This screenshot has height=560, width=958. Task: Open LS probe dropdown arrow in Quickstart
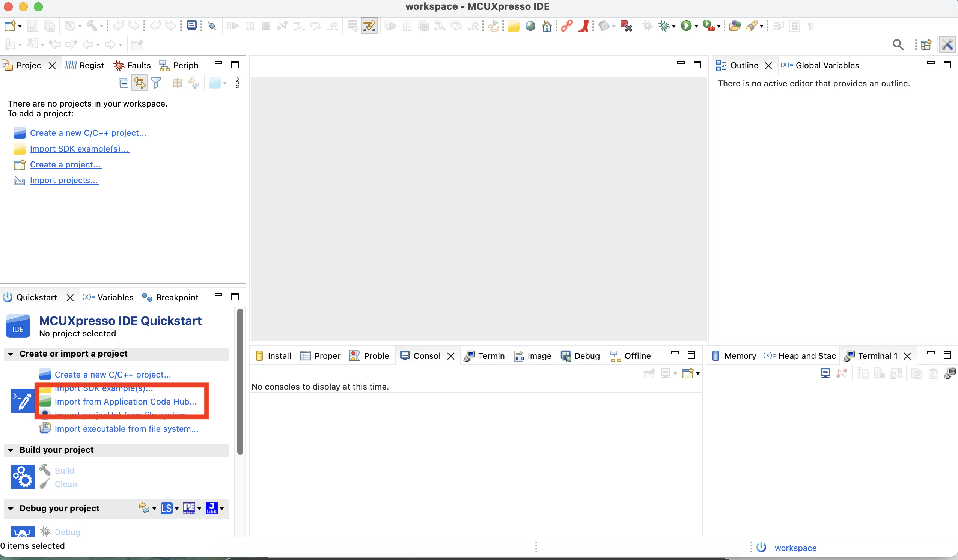177,509
